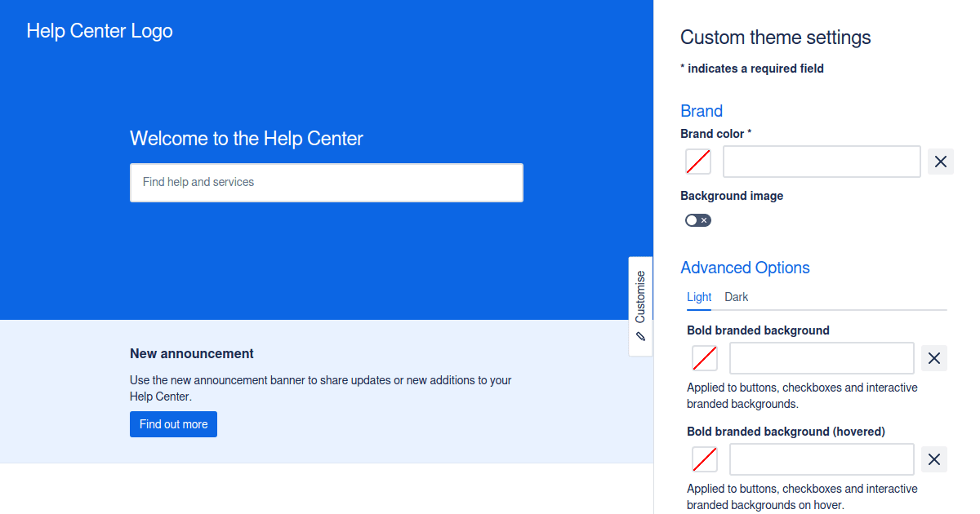This screenshot has width=980, height=514.
Task: Click the x inside the Background image switch
Action: click(704, 219)
